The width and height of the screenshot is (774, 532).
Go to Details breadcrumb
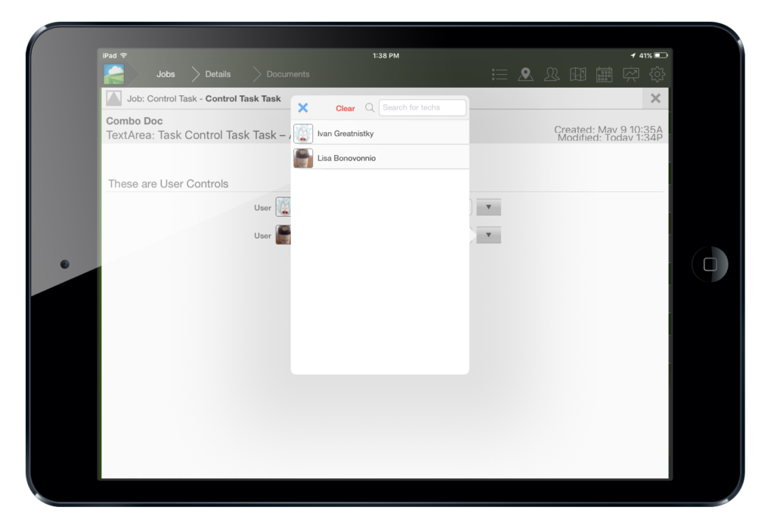tap(218, 74)
